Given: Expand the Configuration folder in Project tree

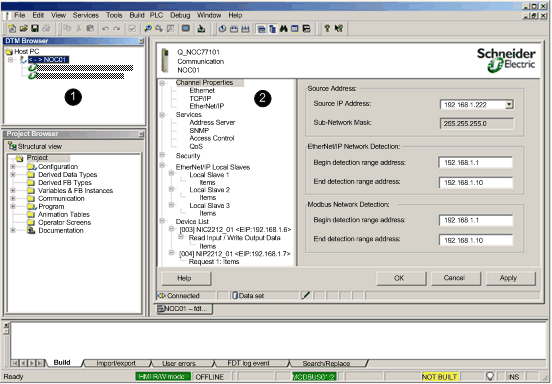Looking at the screenshot, I should tap(13, 166).
